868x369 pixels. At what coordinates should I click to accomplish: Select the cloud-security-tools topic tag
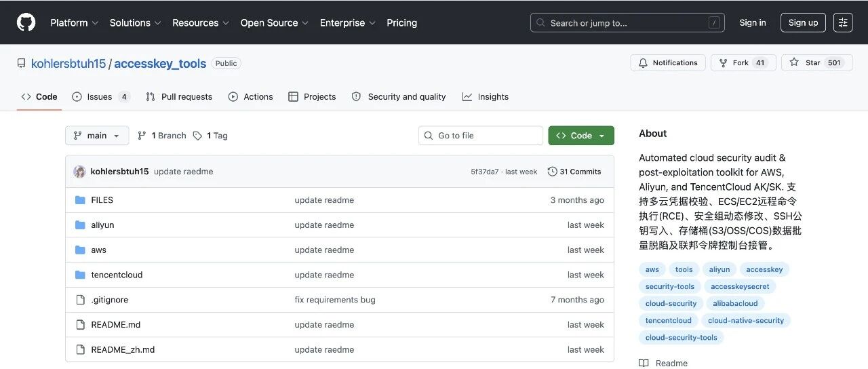(682, 337)
